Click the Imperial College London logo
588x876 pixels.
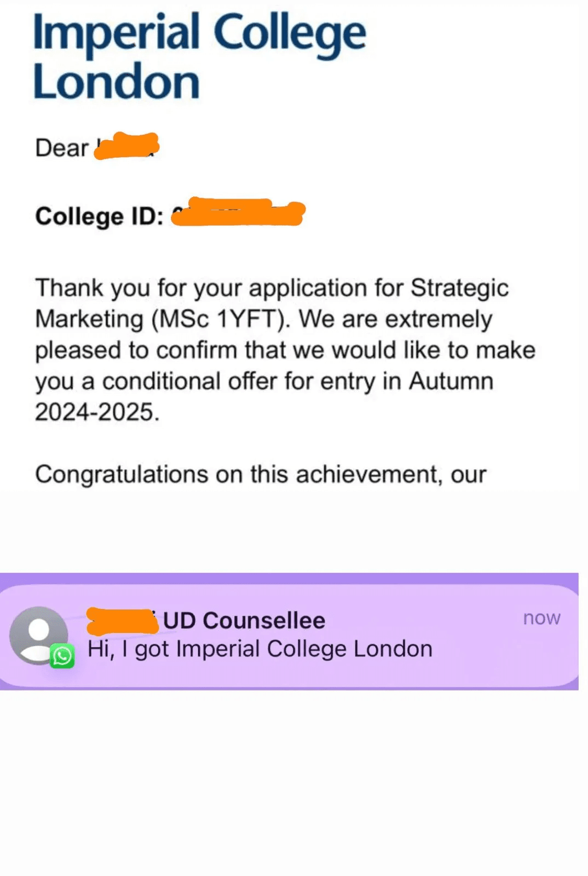(x=199, y=56)
